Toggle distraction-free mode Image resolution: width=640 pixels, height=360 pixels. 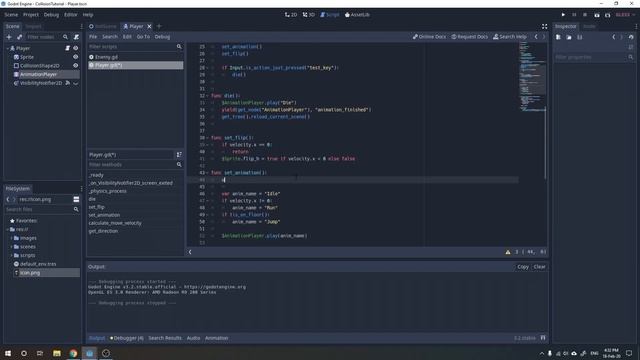tap(544, 26)
